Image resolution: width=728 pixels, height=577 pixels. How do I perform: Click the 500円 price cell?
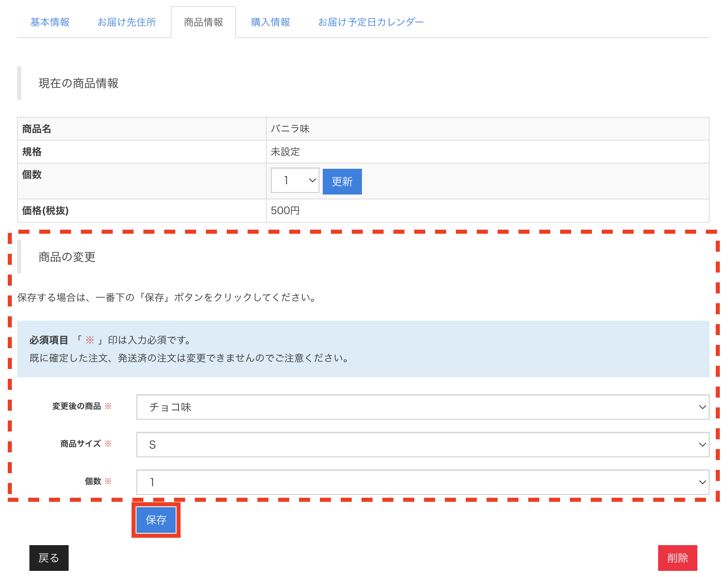point(286,211)
